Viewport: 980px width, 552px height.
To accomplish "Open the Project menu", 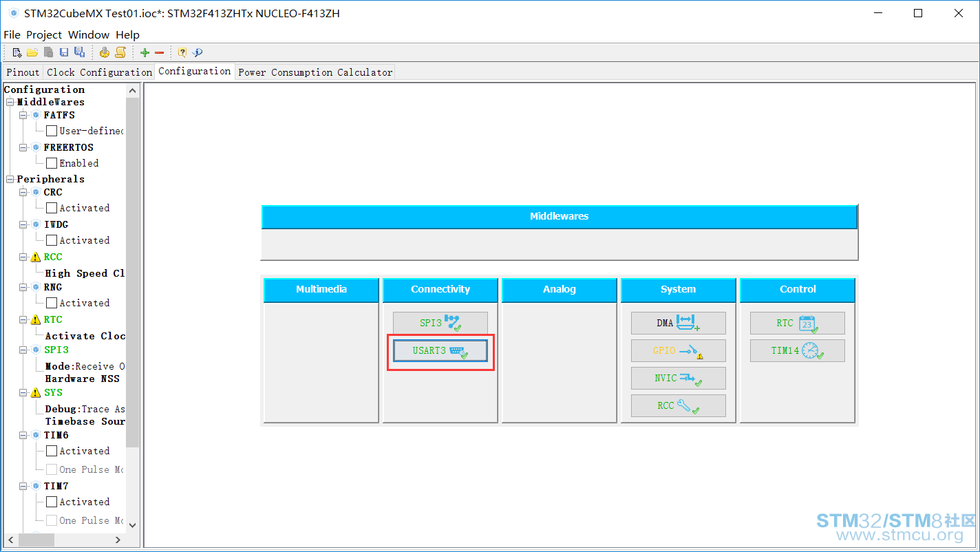I will [x=44, y=34].
